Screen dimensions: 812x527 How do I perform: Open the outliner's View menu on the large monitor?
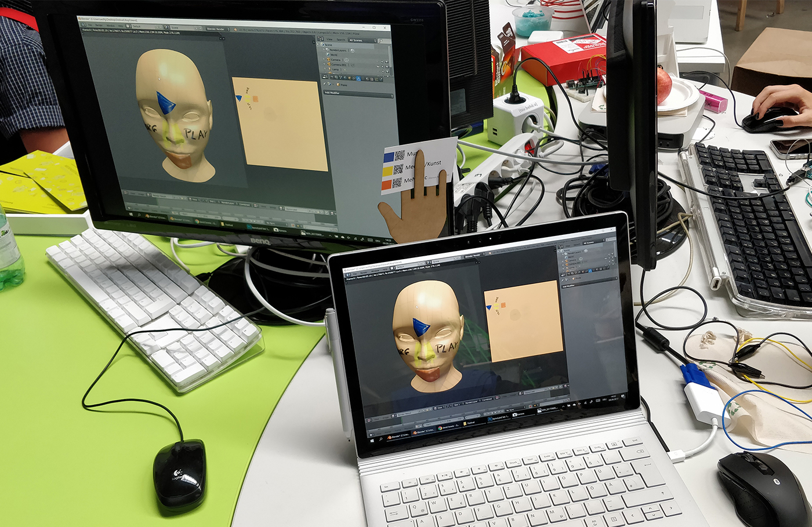(329, 40)
